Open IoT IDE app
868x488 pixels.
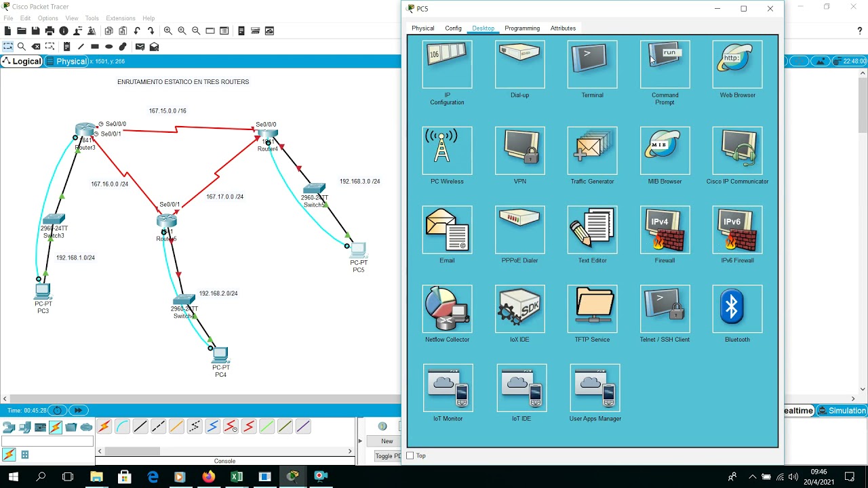coord(521,388)
